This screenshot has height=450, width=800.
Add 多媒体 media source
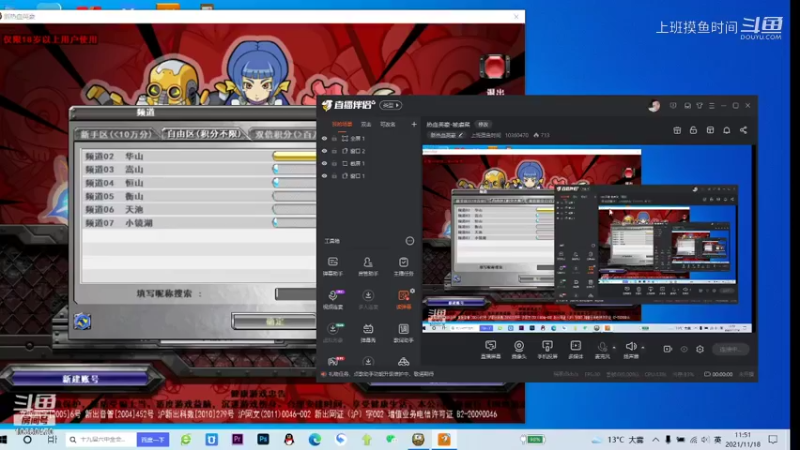(576, 349)
